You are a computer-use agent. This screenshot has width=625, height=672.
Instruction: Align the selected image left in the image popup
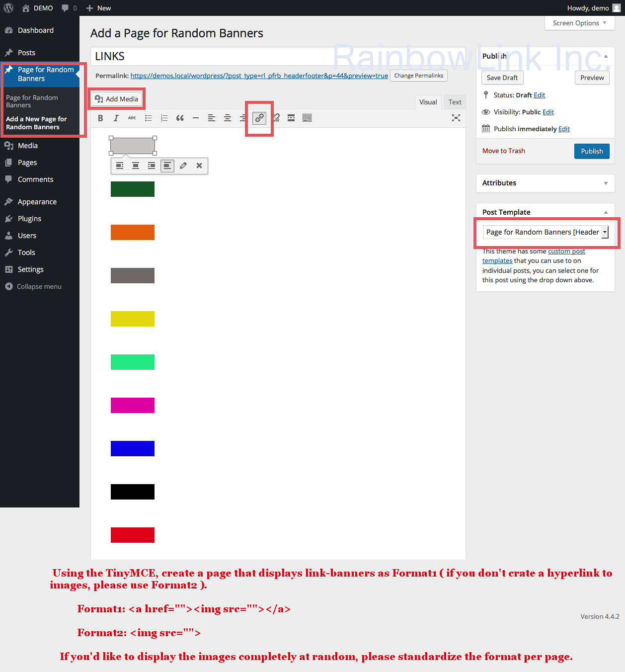pyautogui.click(x=120, y=166)
